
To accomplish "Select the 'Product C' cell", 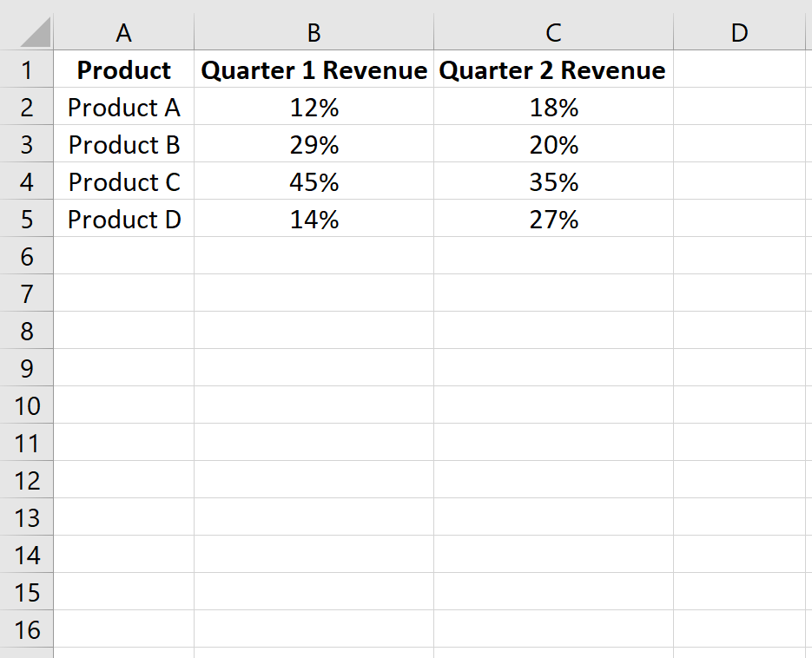I will [x=124, y=181].
